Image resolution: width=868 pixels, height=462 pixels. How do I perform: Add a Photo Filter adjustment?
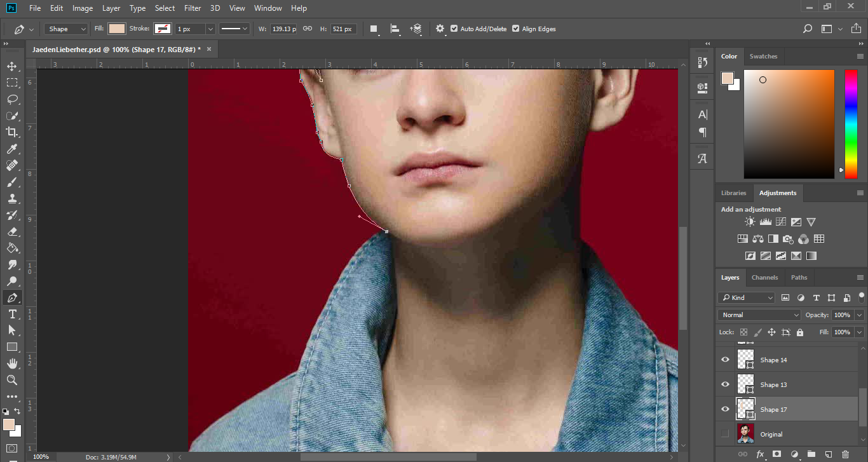[x=788, y=239]
